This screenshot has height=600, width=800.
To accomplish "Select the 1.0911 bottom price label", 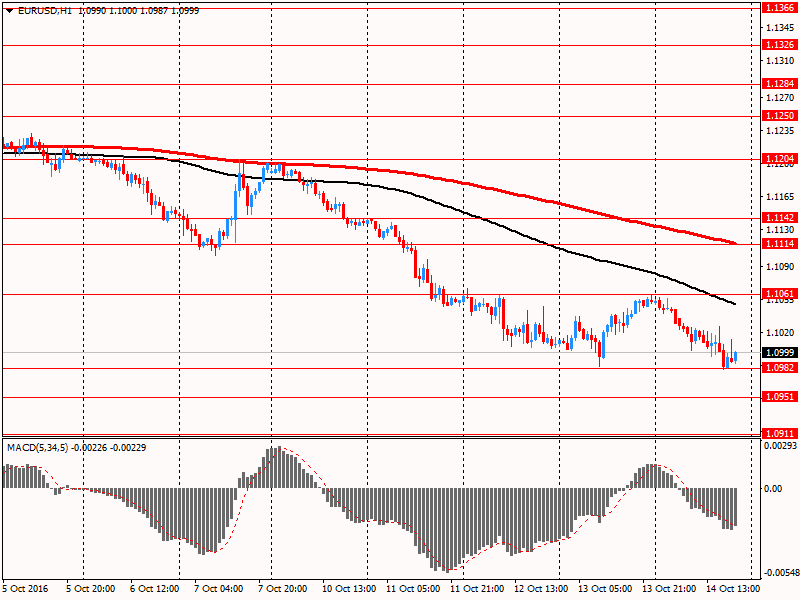I will 778,433.
